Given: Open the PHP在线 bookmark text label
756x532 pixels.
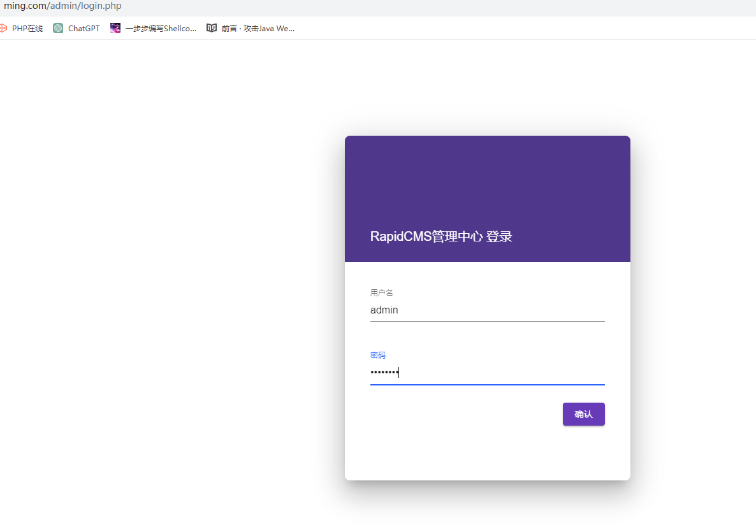Looking at the screenshot, I should click(27, 29).
